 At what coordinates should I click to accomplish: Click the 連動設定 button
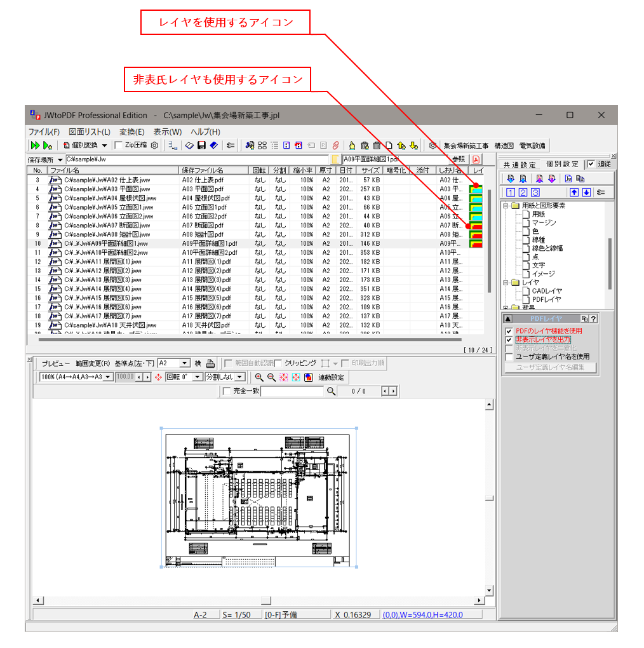point(332,377)
